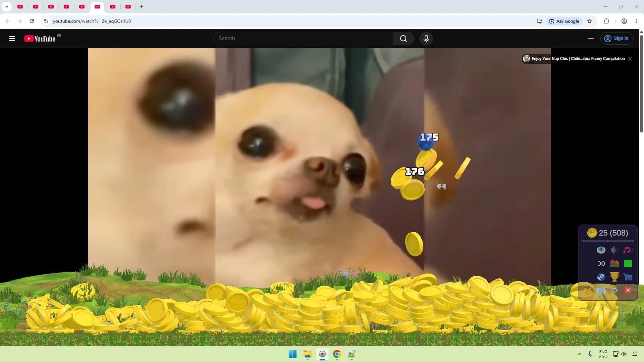Open the shop with the blue cart icon

[x=628, y=277]
